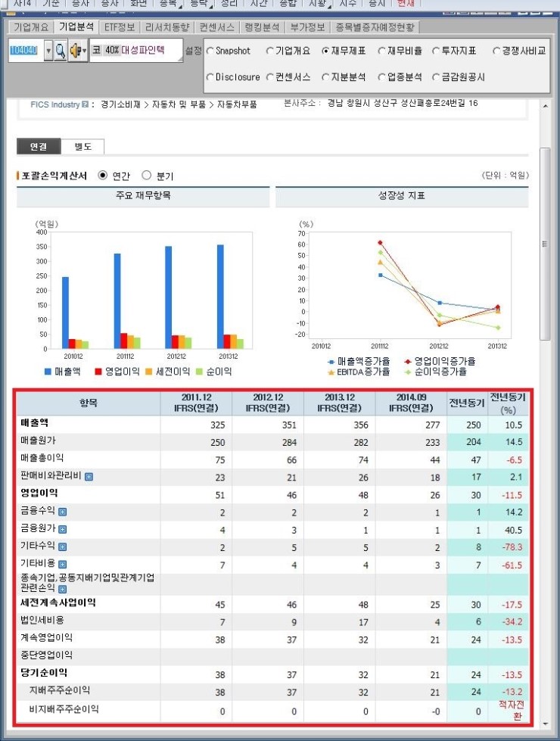Switch to 연결 consolidated tab
Image resolution: width=560 pixels, height=741 pixels.
[x=39, y=147]
